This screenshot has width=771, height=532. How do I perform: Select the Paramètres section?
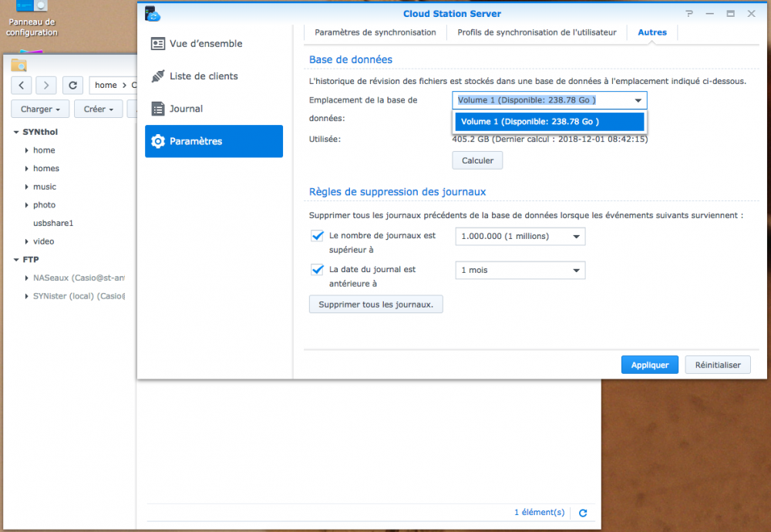coord(214,141)
